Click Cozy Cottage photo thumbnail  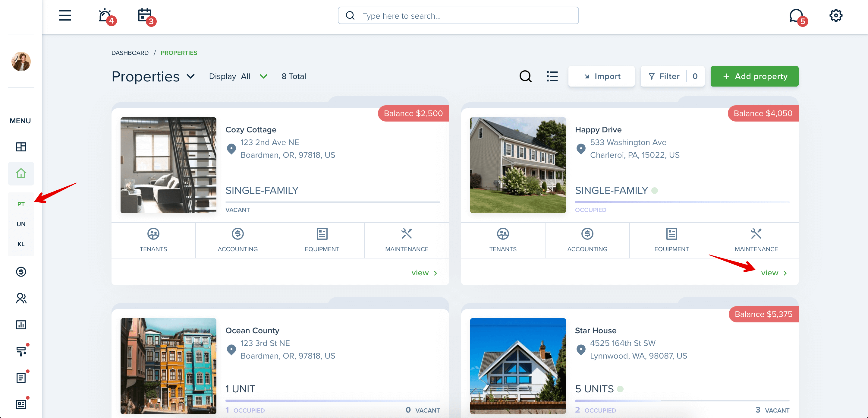pos(168,165)
